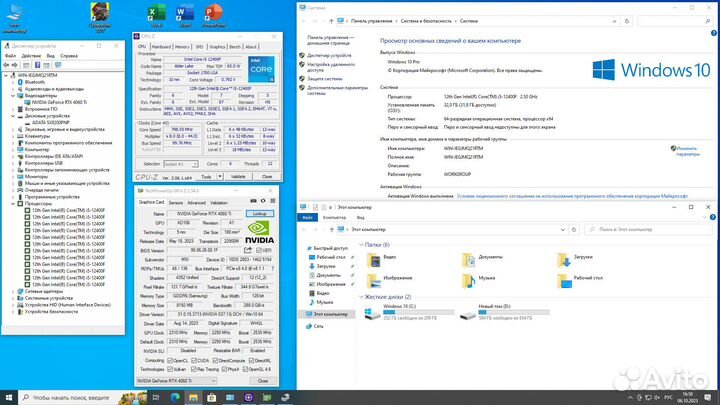Click the Lookup button in GPU-Z
The height and width of the screenshot is (405, 720).
point(260,214)
